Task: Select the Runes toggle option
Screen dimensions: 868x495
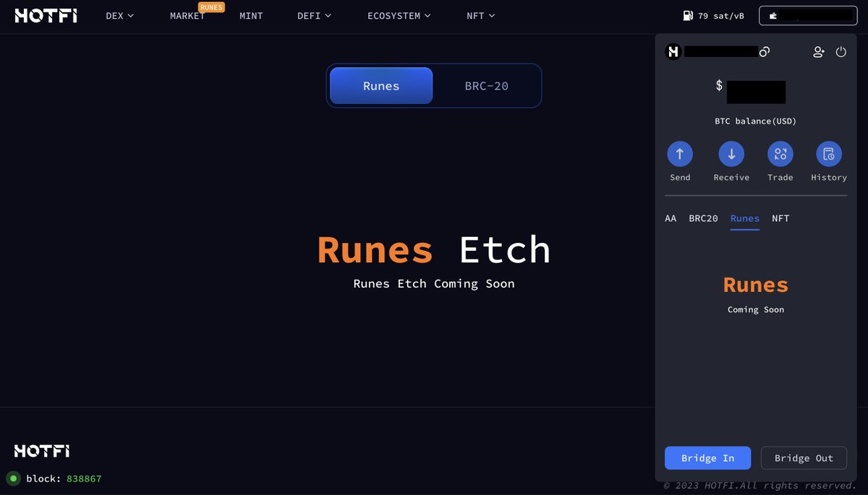Action: (381, 86)
